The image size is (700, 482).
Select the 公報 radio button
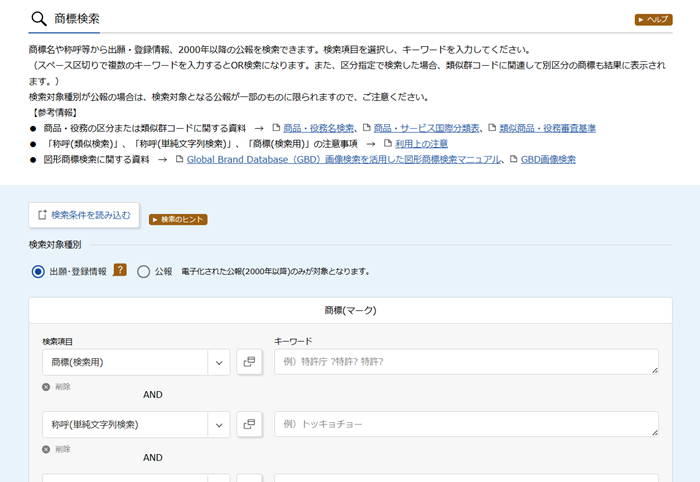(143, 271)
